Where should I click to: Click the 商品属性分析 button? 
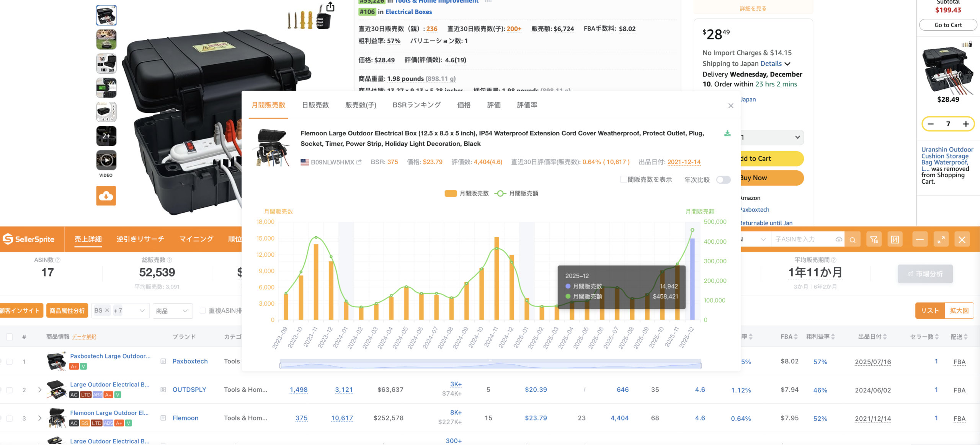point(67,311)
